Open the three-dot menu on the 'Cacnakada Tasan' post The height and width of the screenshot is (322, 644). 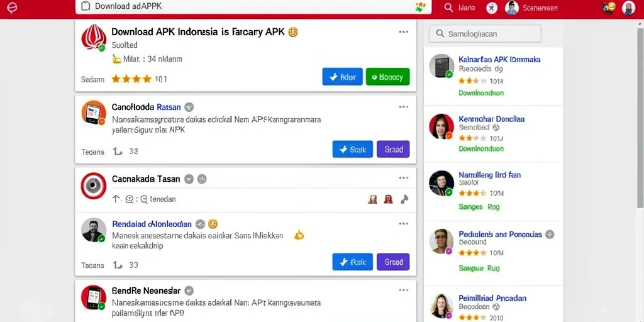click(x=403, y=178)
